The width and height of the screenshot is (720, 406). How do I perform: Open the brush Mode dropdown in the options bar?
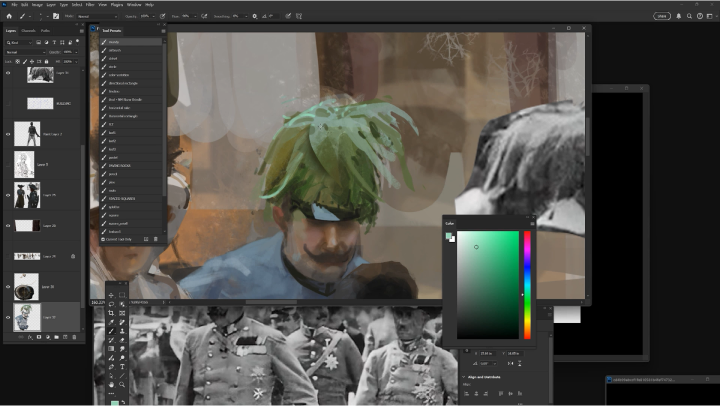click(97, 16)
